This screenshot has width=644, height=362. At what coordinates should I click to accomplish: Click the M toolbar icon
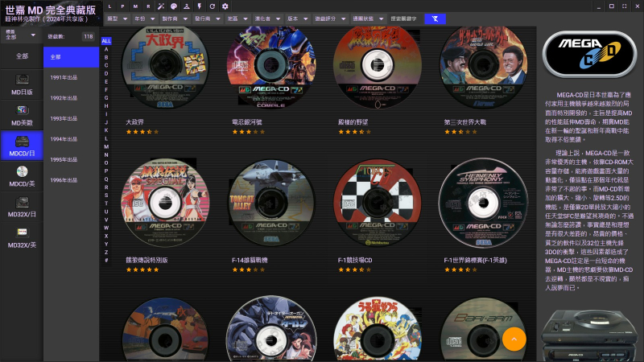click(x=135, y=6)
